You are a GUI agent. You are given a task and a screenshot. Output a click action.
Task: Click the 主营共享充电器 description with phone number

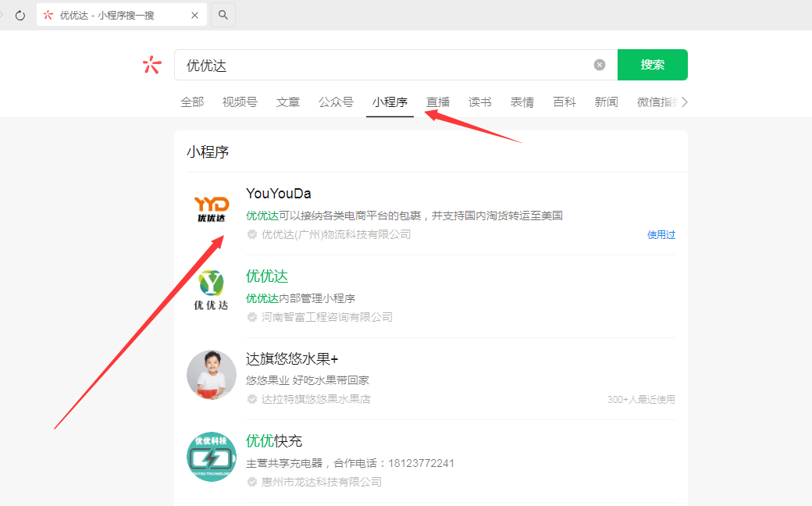[350, 463]
